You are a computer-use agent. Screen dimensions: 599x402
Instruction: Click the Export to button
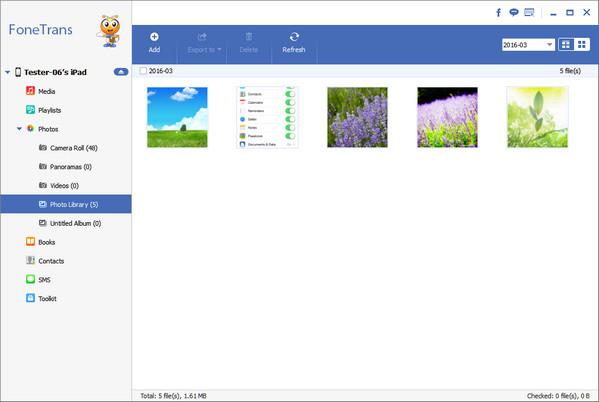coord(204,43)
